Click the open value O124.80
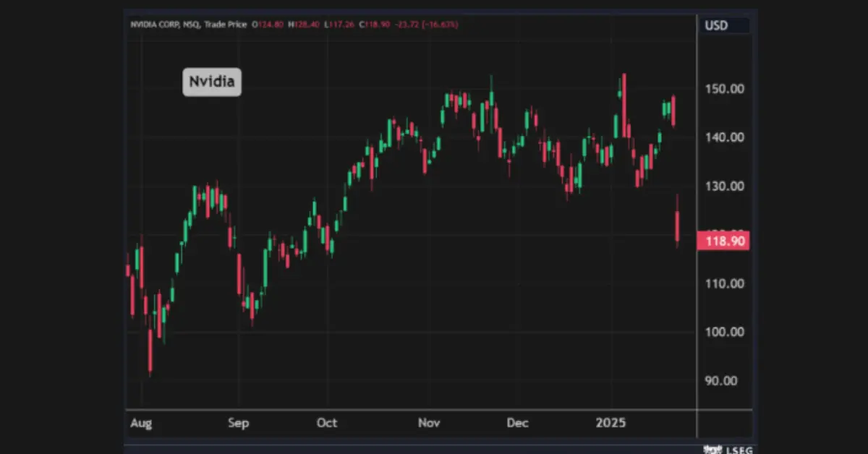Image resolution: width=868 pixels, height=454 pixels. pos(268,25)
